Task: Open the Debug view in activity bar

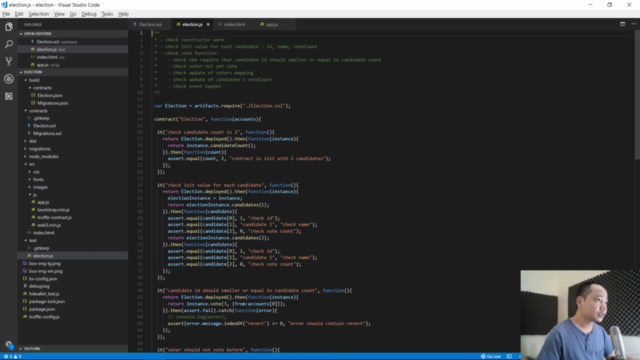Action: click(9, 79)
